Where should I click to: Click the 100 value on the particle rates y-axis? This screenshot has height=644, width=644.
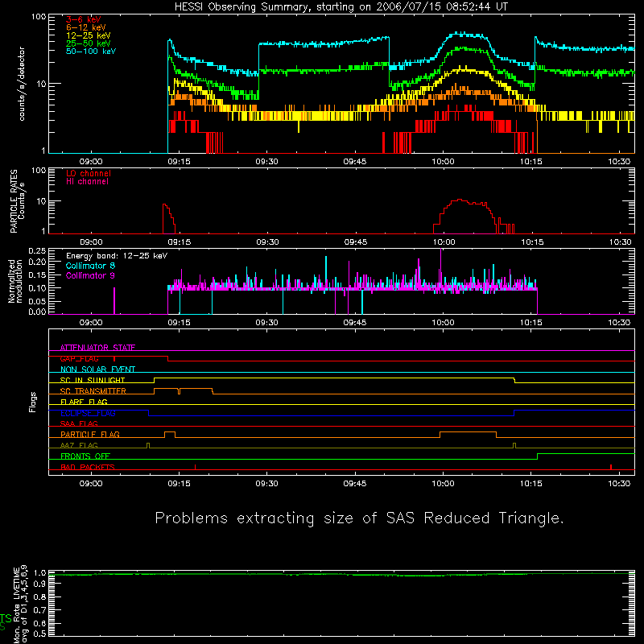point(39,170)
